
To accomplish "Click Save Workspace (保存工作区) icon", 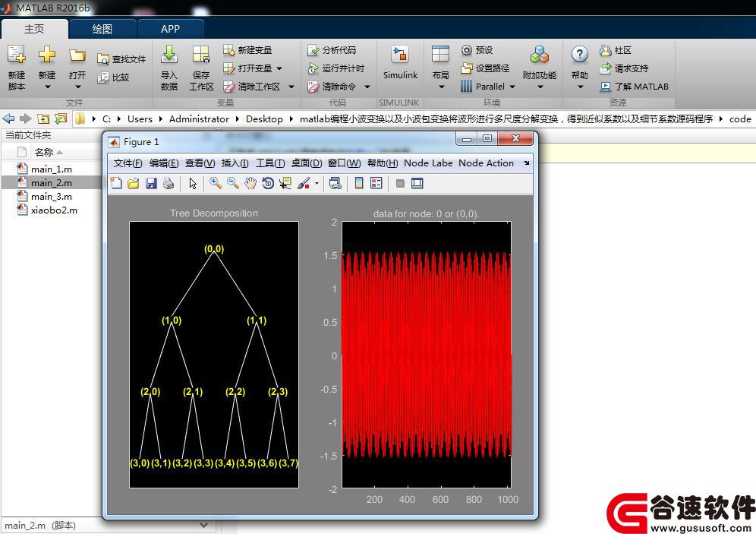I will click(201, 55).
